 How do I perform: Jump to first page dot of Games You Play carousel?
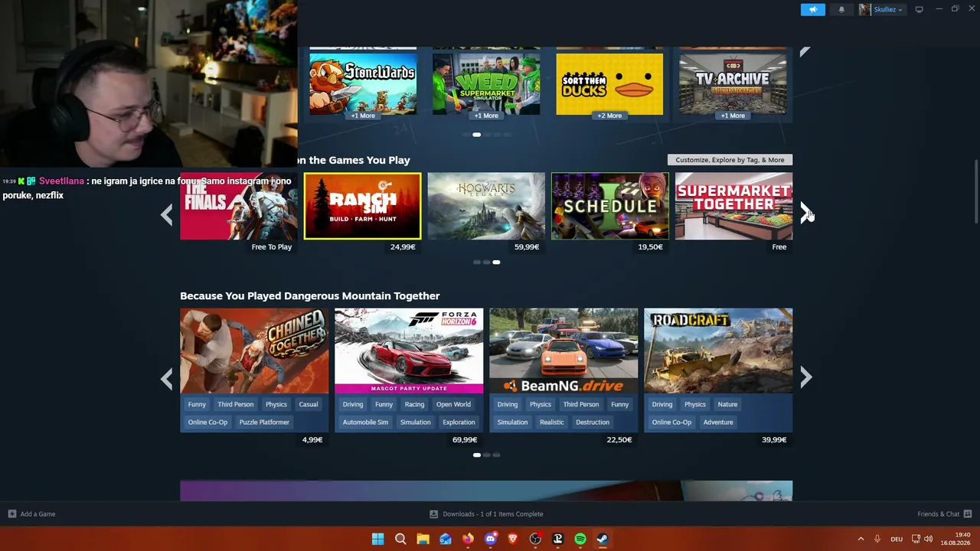click(x=476, y=262)
